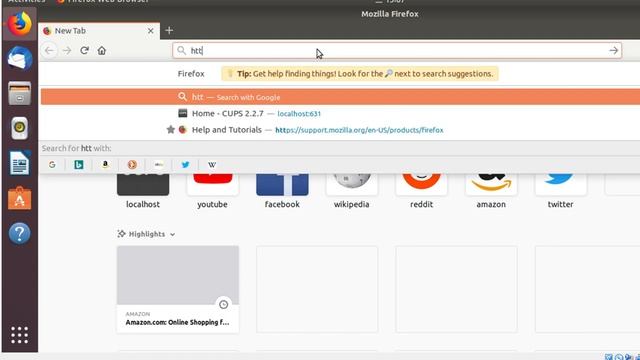Go back to previous page
The width and height of the screenshot is (640, 360).
49,51
